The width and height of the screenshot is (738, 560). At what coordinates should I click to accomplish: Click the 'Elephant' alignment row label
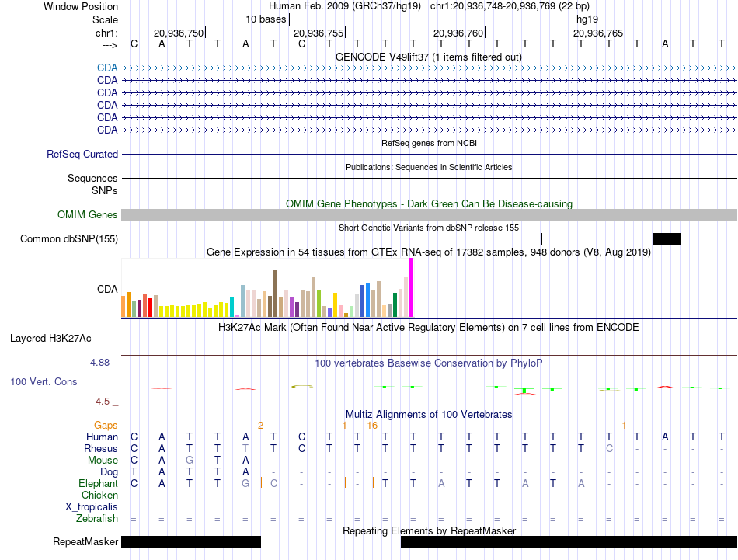[98, 483]
